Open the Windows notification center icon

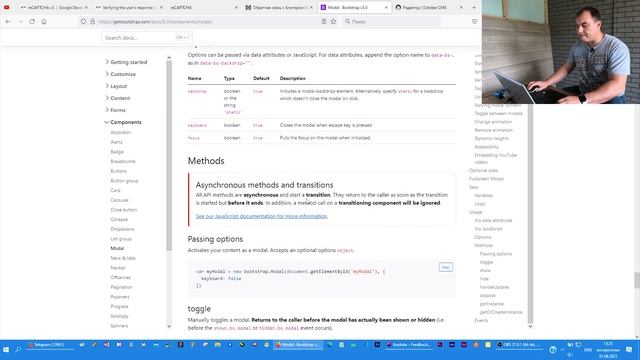(x=629, y=349)
